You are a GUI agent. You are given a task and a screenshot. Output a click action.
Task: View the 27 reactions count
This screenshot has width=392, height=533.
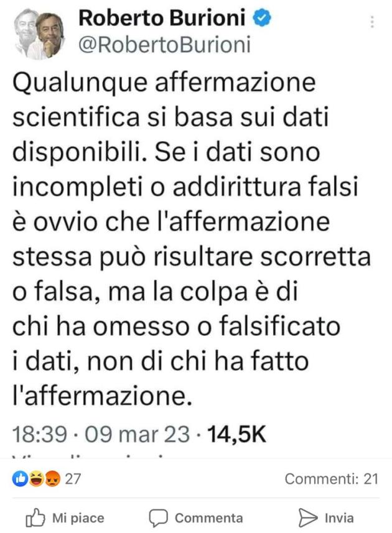pyautogui.click(x=73, y=479)
